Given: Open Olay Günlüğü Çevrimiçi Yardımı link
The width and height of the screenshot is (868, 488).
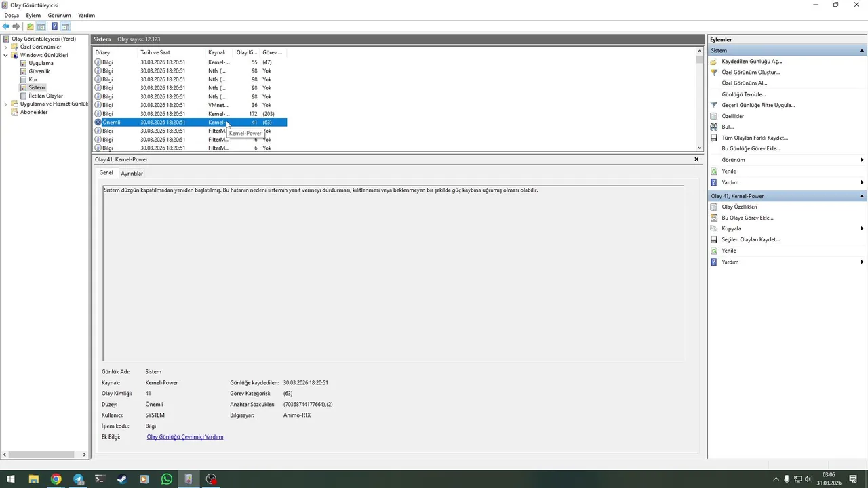Looking at the screenshot, I should [x=185, y=437].
